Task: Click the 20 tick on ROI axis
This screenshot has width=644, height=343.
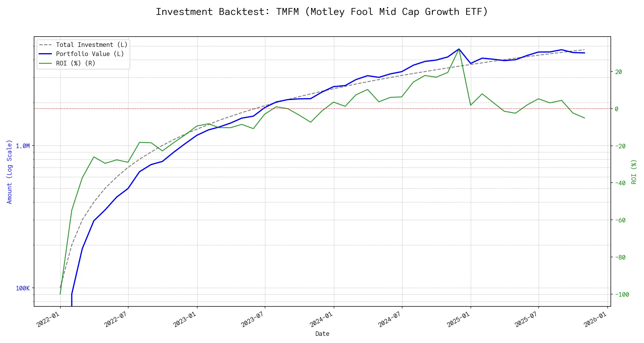Action: coord(619,72)
